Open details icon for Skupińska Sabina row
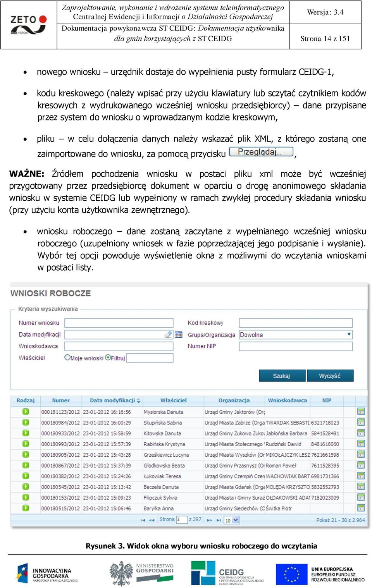Screen dimensions: 372x588 point(361,422)
